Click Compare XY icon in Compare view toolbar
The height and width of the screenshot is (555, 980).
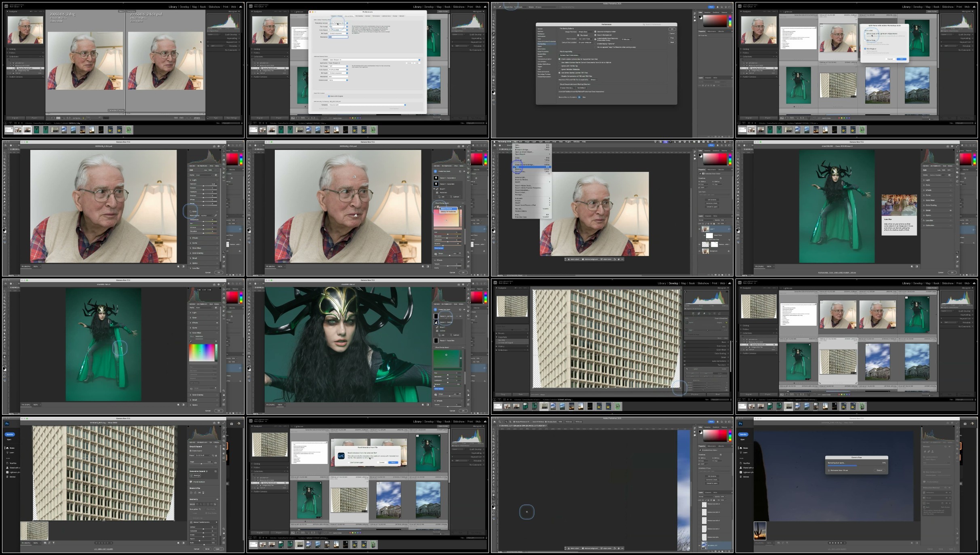[58, 118]
